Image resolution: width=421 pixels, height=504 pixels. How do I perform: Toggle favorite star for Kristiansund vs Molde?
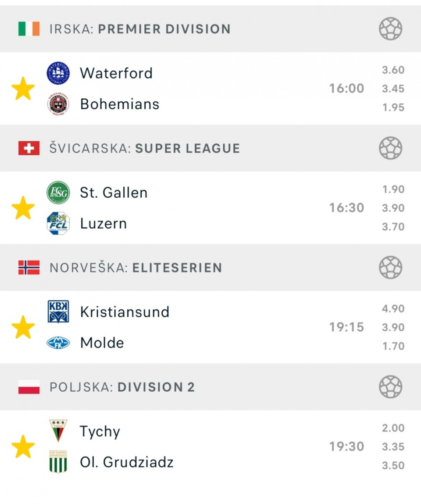(x=23, y=327)
